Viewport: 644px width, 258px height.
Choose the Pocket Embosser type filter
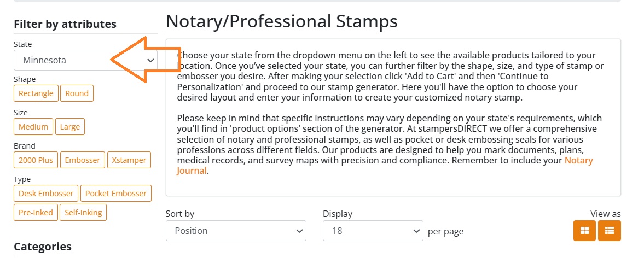pos(116,193)
